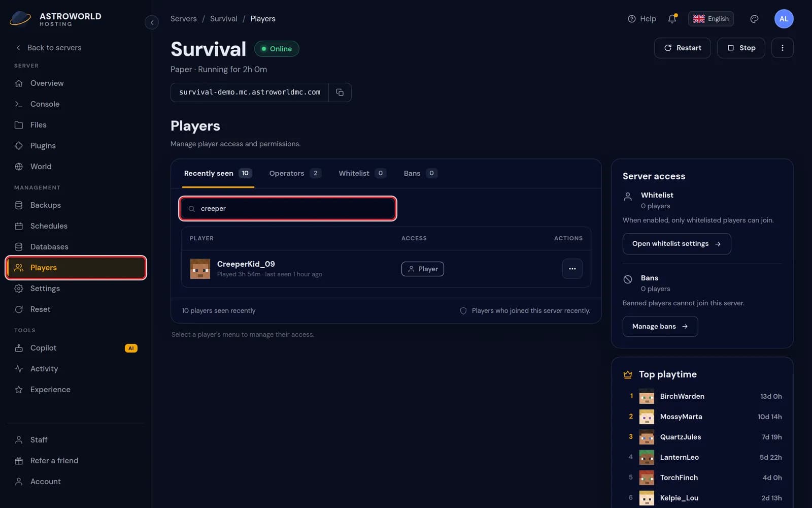The height and width of the screenshot is (508, 812).
Task: Click the Servers breadcrumb
Action: pos(183,19)
